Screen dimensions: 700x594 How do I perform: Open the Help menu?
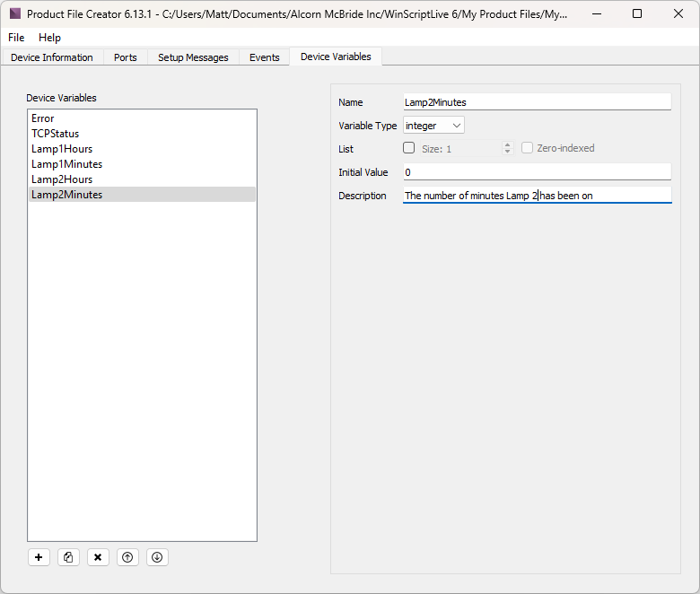[49, 38]
